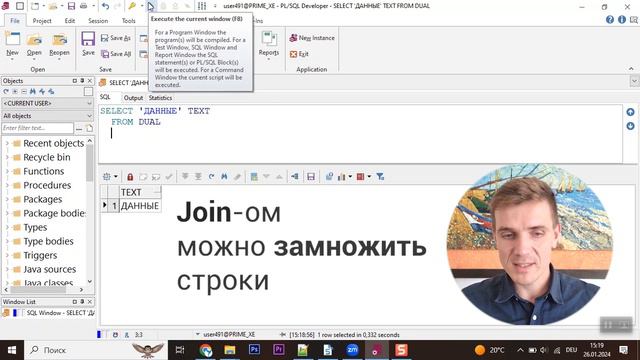Click the Windows Start button

[x=12, y=350]
